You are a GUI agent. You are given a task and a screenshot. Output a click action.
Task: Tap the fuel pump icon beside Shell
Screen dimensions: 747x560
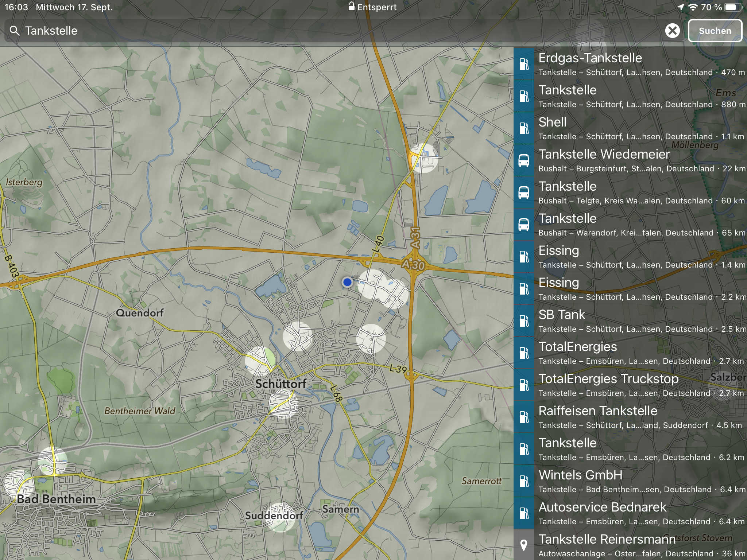click(524, 128)
